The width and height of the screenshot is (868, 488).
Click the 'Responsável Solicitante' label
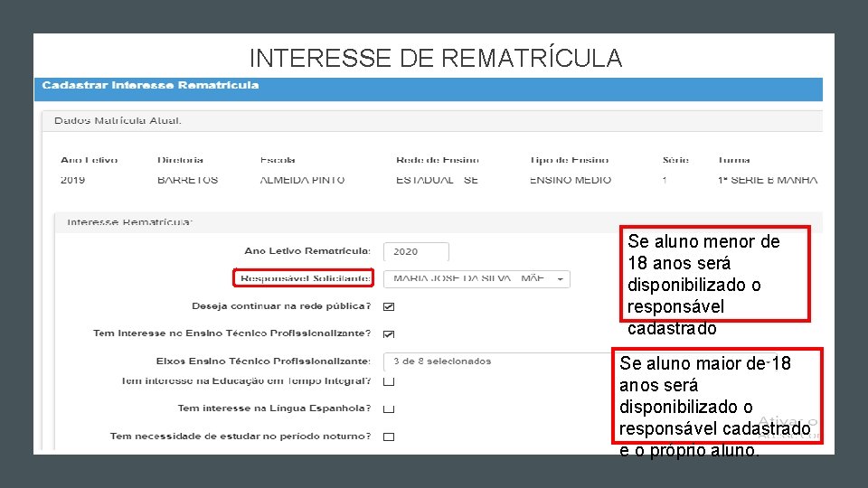(x=305, y=278)
